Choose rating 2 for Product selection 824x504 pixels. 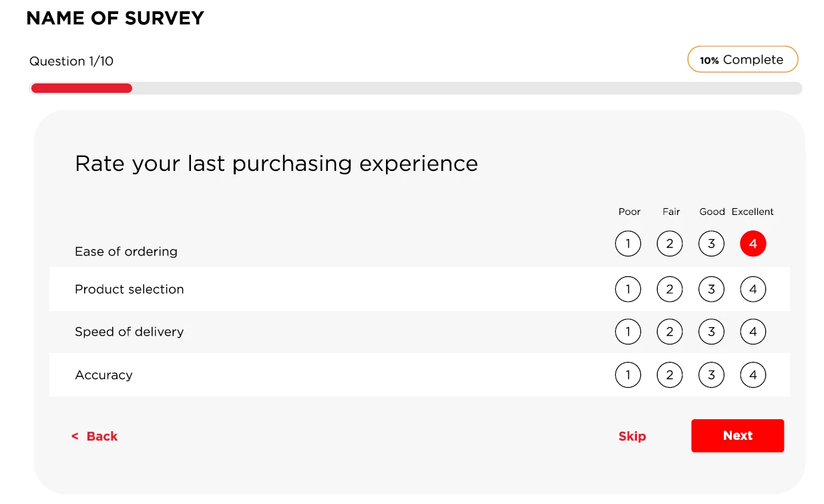[x=670, y=289]
